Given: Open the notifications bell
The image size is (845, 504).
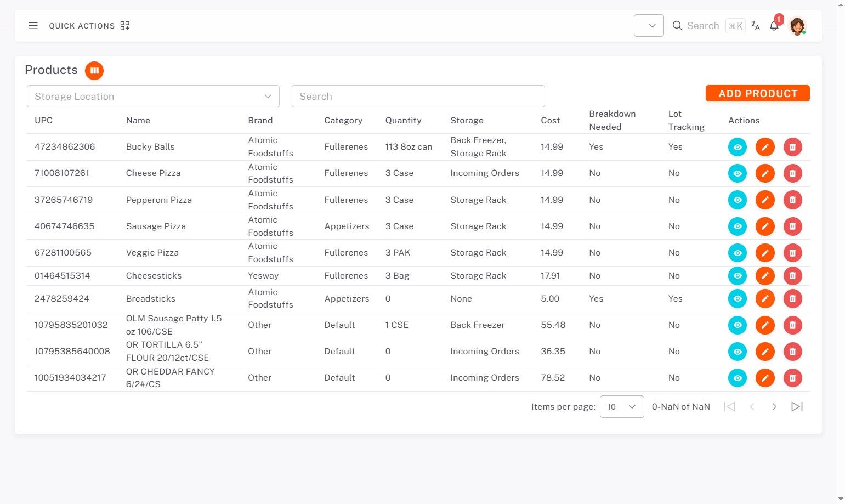Looking at the screenshot, I should [x=774, y=26].
